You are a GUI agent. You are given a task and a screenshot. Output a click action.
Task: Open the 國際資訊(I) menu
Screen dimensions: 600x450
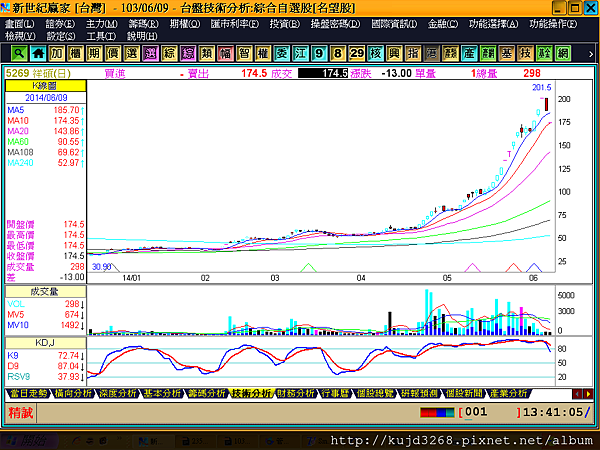(394, 24)
